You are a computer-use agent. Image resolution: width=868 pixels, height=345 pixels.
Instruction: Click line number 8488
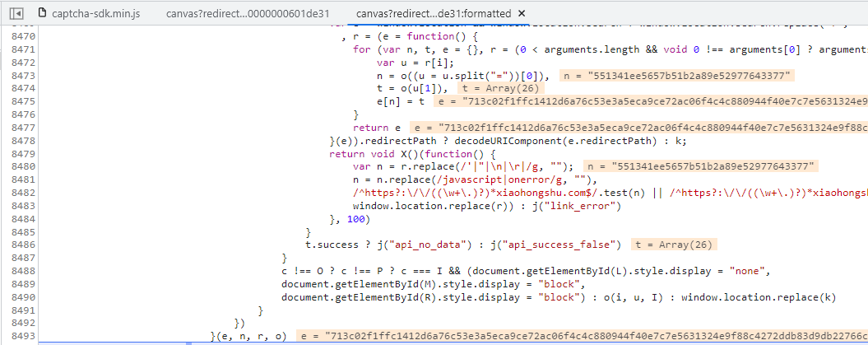(x=24, y=271)
